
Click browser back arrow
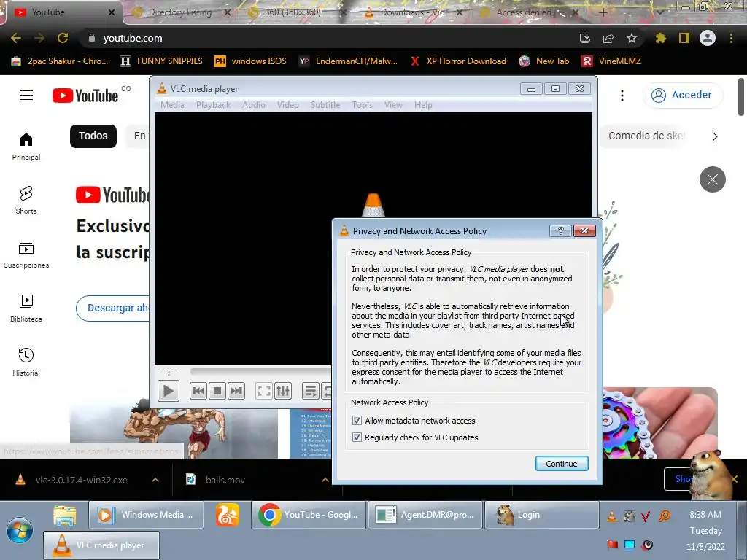point(16,38)
